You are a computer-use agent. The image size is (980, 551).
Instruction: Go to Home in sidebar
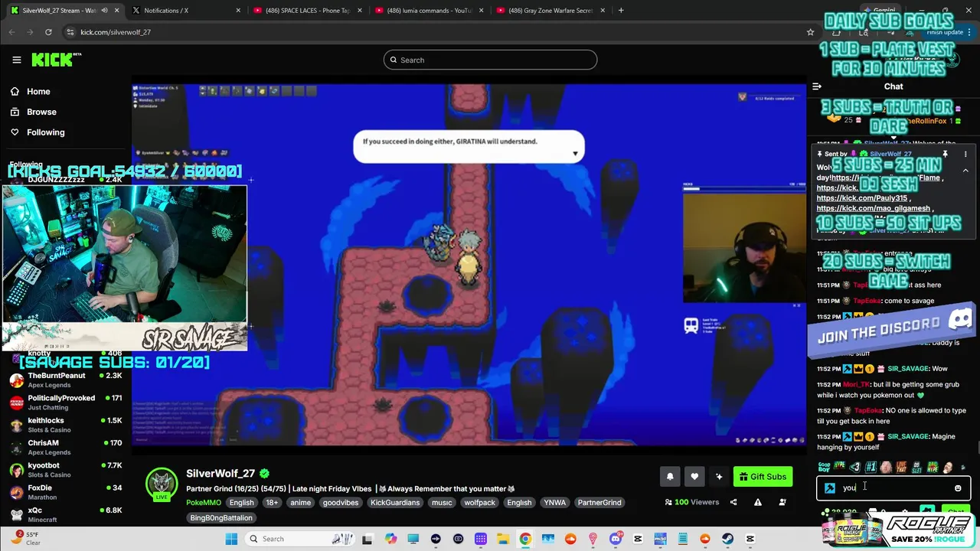coord(38,91)
